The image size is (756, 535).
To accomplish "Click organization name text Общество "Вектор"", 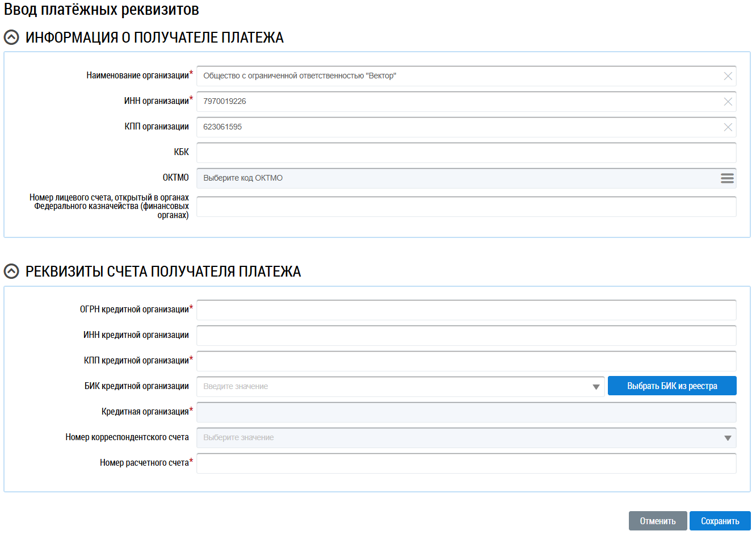I will tap(300, 76).
